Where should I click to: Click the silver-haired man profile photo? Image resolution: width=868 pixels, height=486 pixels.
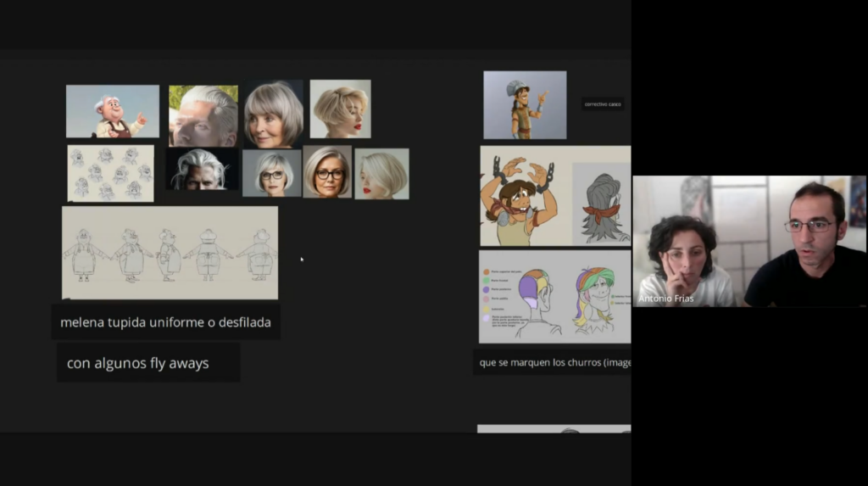coord(203,115)
